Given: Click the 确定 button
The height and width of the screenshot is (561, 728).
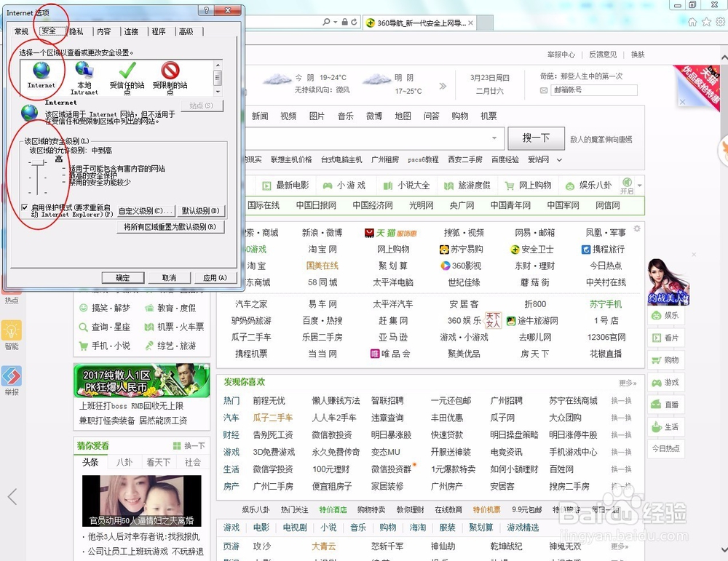Looking at the screenshot, I should tap(123, 278).
